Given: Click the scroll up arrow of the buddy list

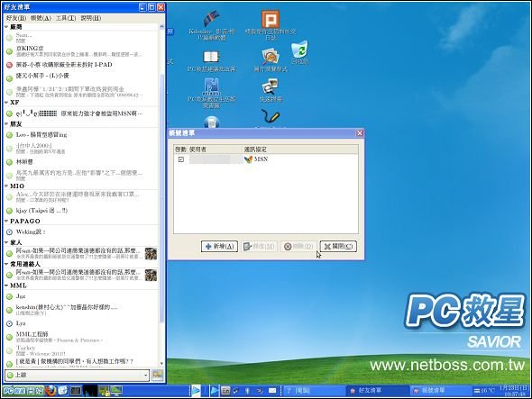Looking at the screenshot, I should pyautogui.click(x=161, y=26).
